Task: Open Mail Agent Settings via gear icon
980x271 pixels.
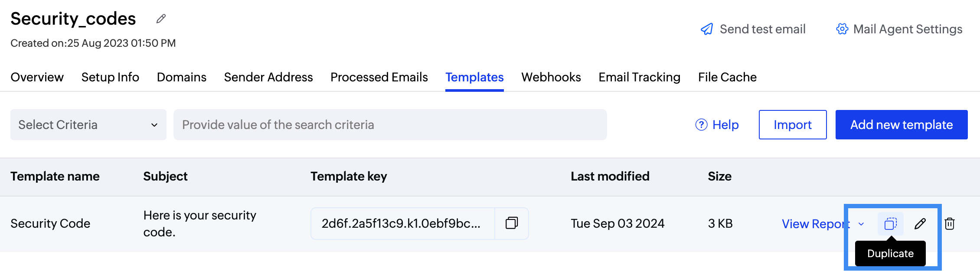Action: [x=842, y=29]
